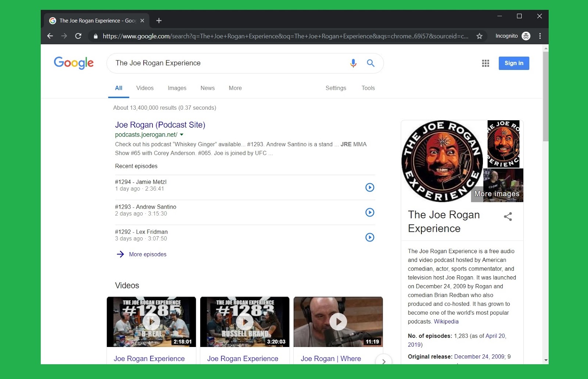Play the 11:19 Joe Rogan video thumbnail
Image resolution: width=588 pixels, height=379 pixels.
tap(338, 322)
